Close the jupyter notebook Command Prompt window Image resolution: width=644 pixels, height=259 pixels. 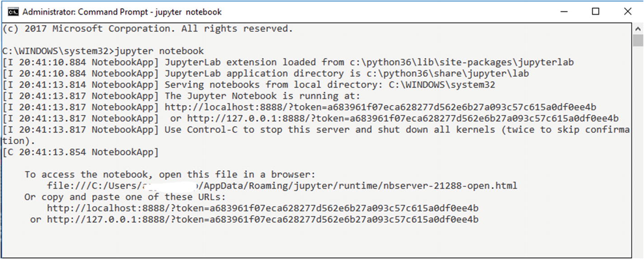(627, 12)
